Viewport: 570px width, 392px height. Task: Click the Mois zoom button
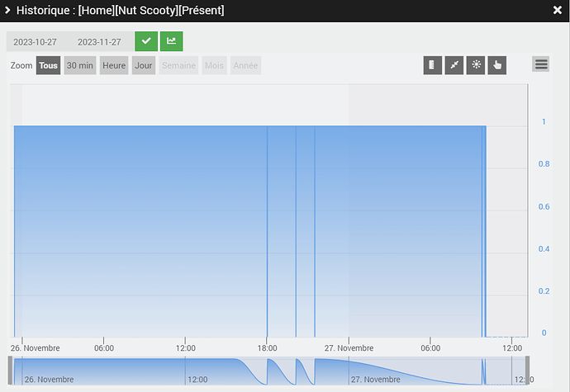coord(215,65)
